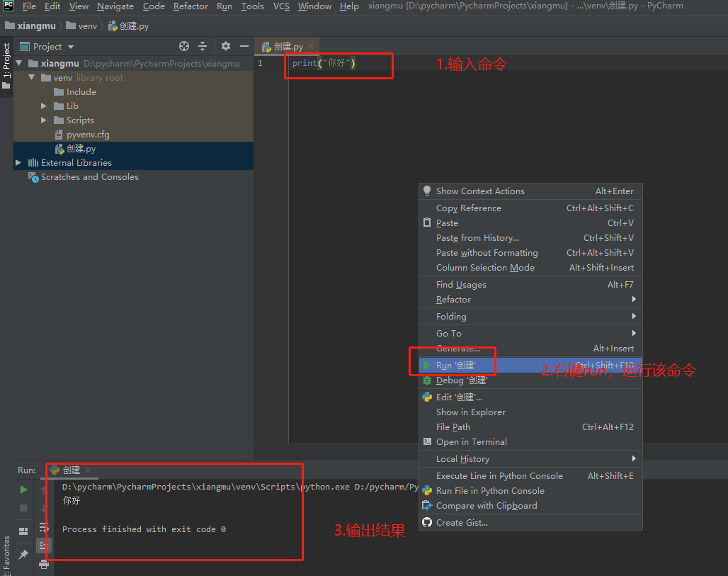This screenshot has width=728, height=576.
Task: Open the Local History submenu arrow
Action: [634, 458]
